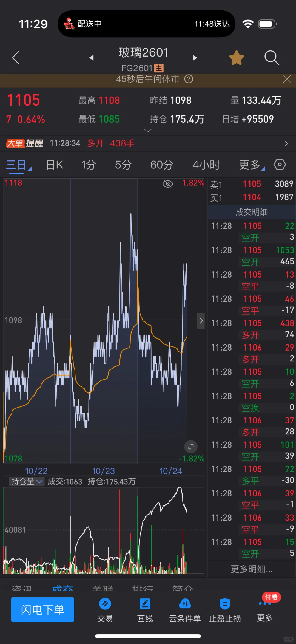
Task: Dismiss the midday break notice banner
Action: pyautogui.click(x=287, y=79)
